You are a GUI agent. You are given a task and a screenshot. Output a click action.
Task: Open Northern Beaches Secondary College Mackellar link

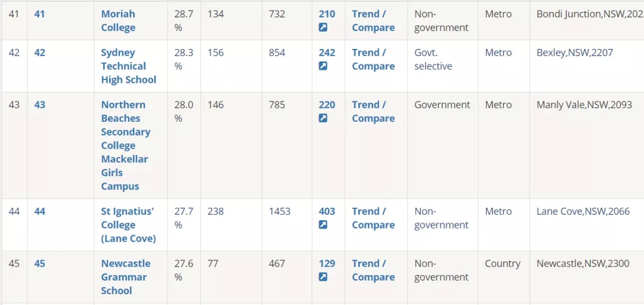[126, 146]
